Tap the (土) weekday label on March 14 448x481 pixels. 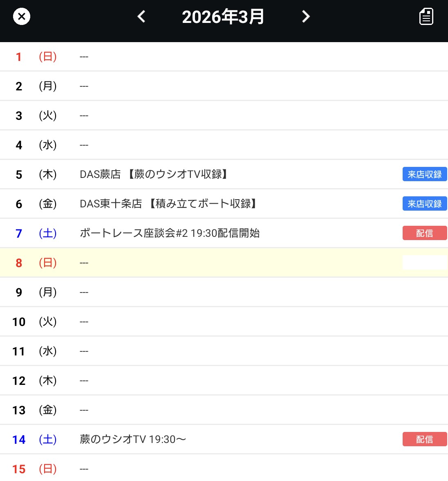[48, 439]
